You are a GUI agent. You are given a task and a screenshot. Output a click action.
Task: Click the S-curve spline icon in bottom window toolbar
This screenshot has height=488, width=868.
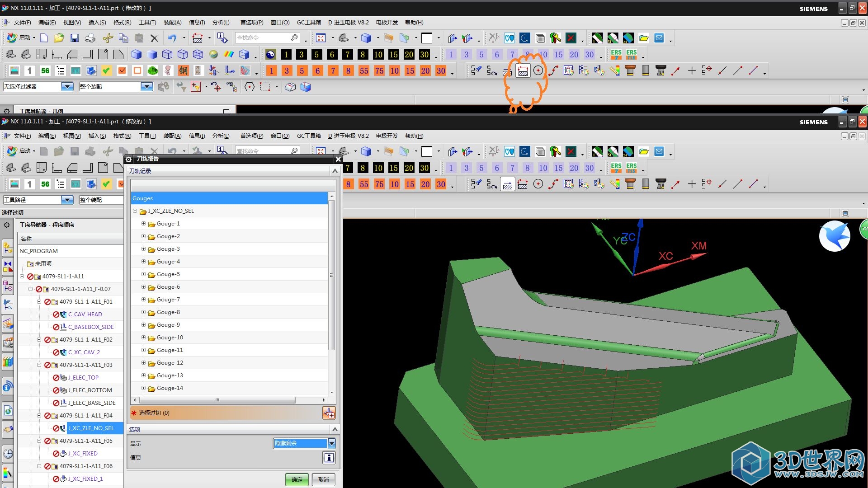553,184
